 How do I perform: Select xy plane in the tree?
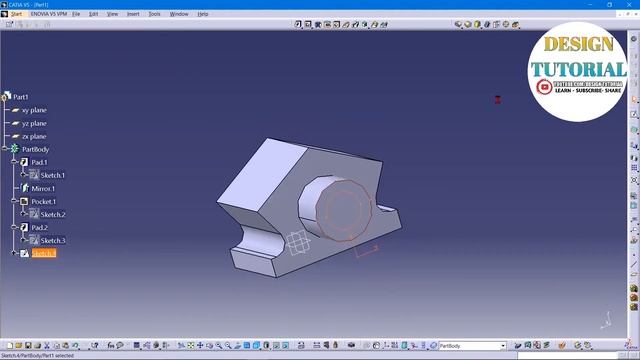tap(34, 110)
